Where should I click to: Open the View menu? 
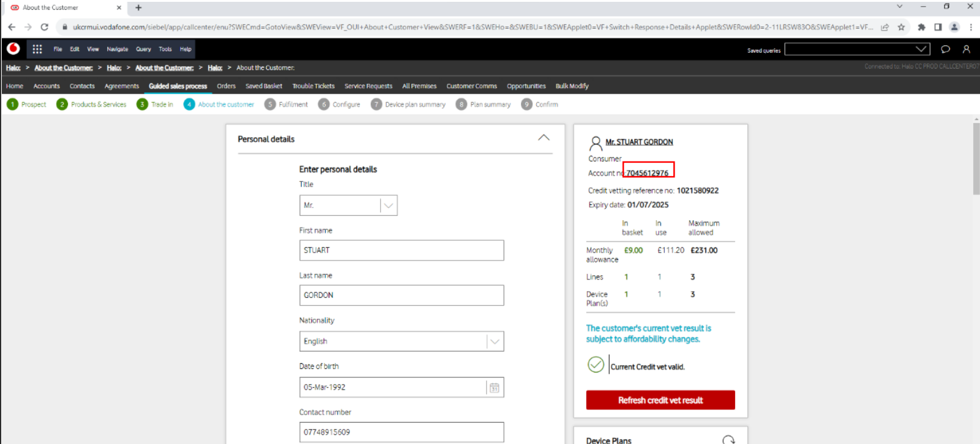(x=93, y=49)
